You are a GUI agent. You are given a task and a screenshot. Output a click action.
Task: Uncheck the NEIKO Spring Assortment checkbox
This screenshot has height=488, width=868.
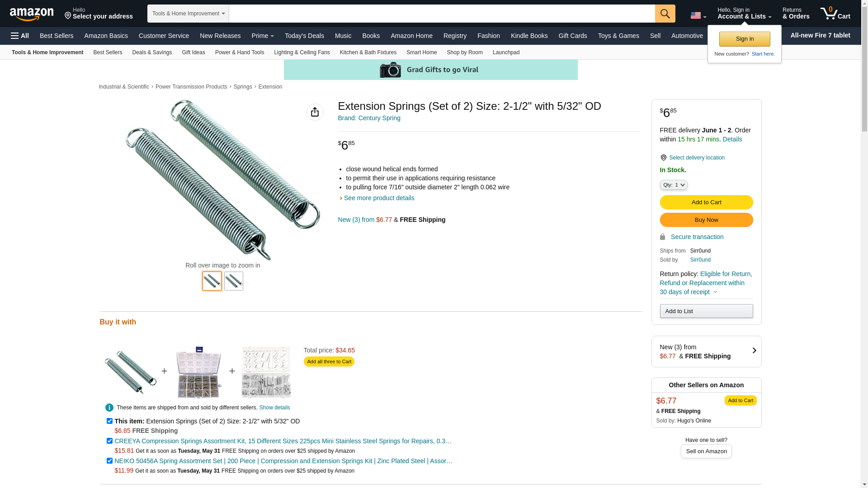tap(109, 461)
